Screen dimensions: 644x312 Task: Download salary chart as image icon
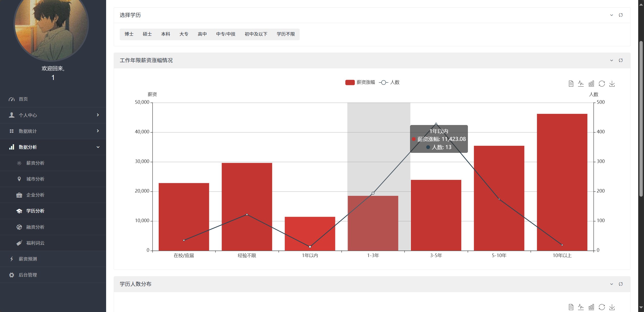612,84
